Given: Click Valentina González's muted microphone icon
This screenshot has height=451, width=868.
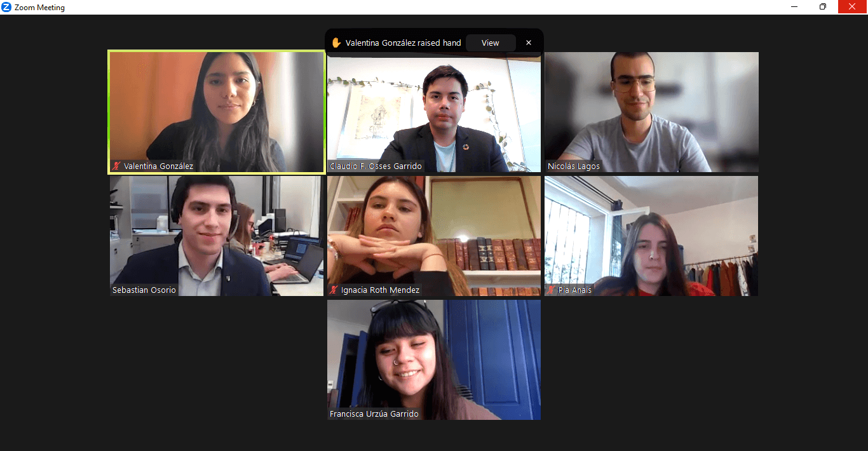Looking at the screenshot, I should [x=116, y=166].
